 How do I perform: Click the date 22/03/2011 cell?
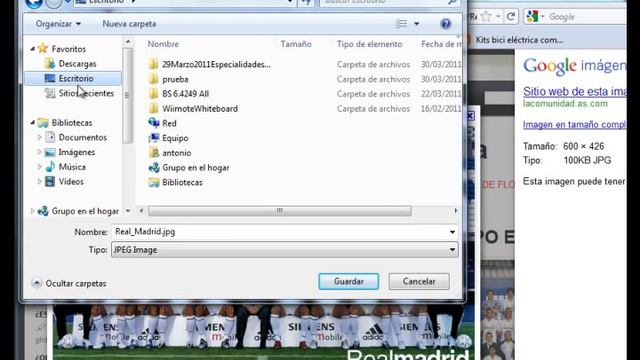pos(441,94)
